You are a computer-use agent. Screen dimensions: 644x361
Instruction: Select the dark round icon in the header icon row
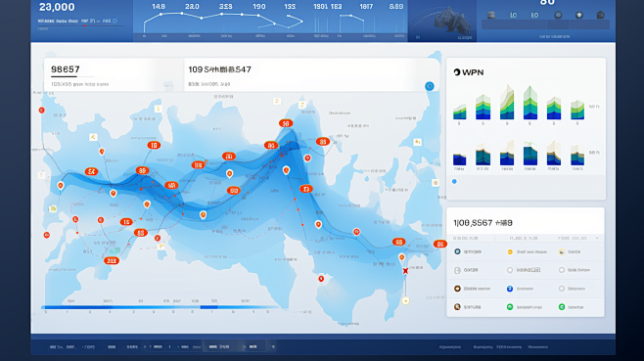point(558,16)
